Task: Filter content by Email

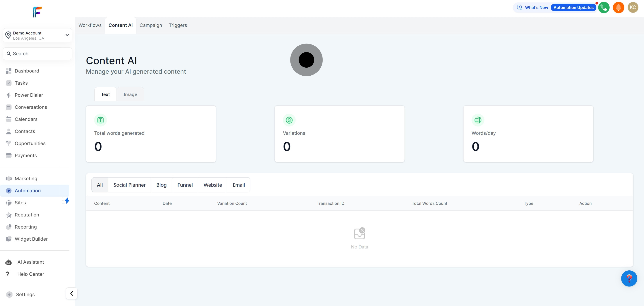Action: coord(239,185)
